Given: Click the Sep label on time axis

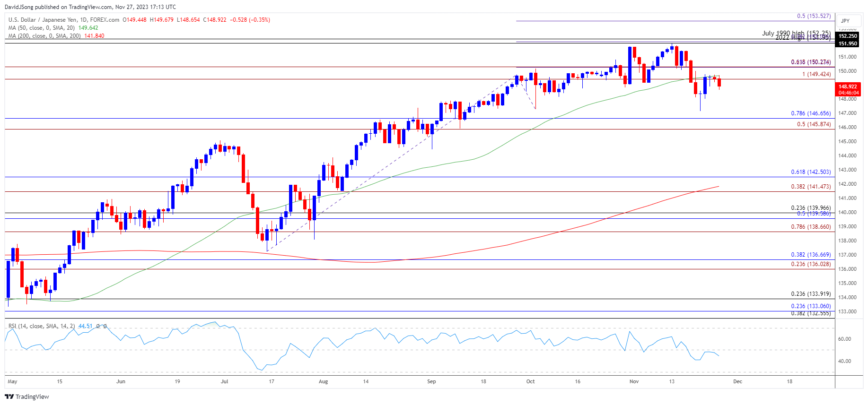Looking at the screenshot, I should click(x=431, y=381).
